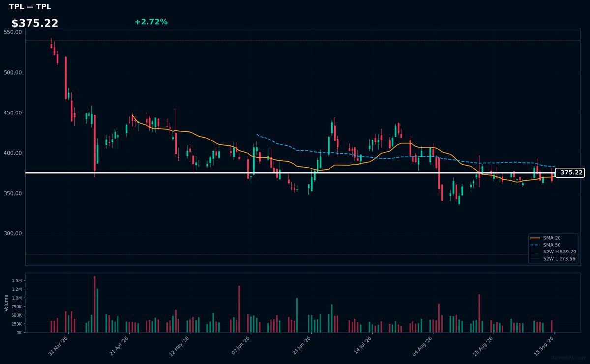This screenshot has width=590, height=364.
Task: Click the TPL — TPL chart title
Action: tap(29, 7)
